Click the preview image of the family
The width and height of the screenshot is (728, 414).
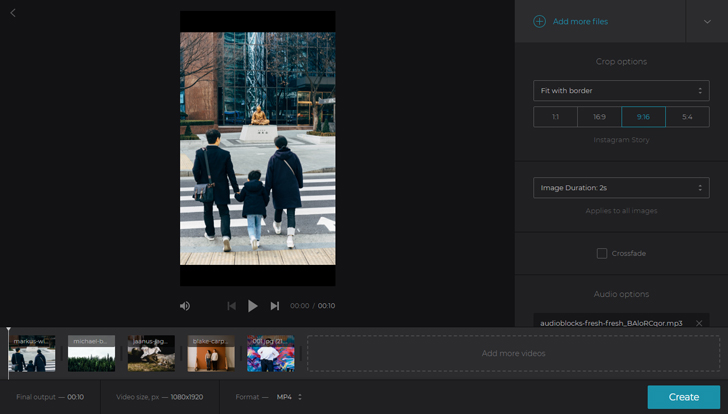click(258, 149)
